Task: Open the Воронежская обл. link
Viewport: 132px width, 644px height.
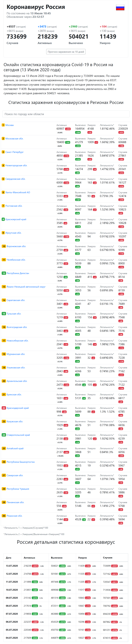Action: pos(16,246)
